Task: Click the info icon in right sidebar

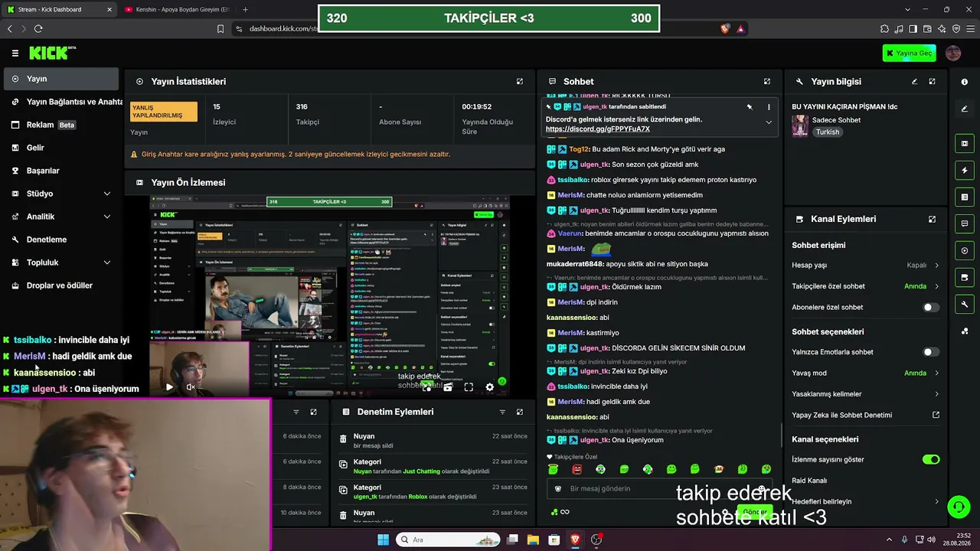Action: click(x=965, y=82)
